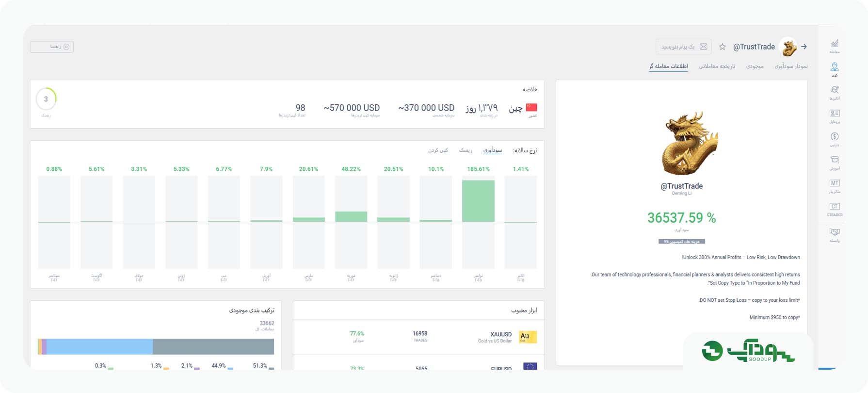Open the MT MetaTrader sidebar icon

tap(835, 183)
